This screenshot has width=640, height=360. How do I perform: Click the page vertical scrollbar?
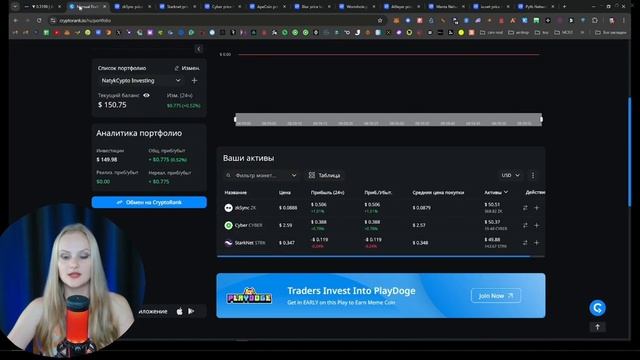tap(630, 151)
